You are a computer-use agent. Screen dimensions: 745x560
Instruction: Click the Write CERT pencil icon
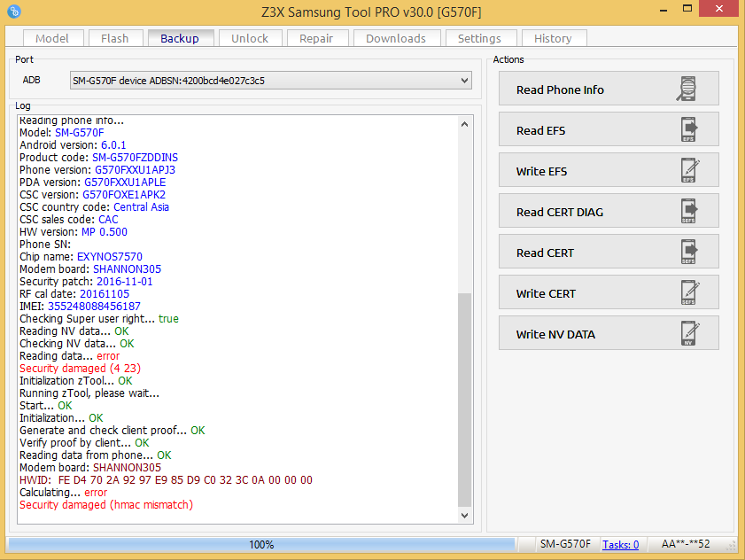[x=689, y=292]
